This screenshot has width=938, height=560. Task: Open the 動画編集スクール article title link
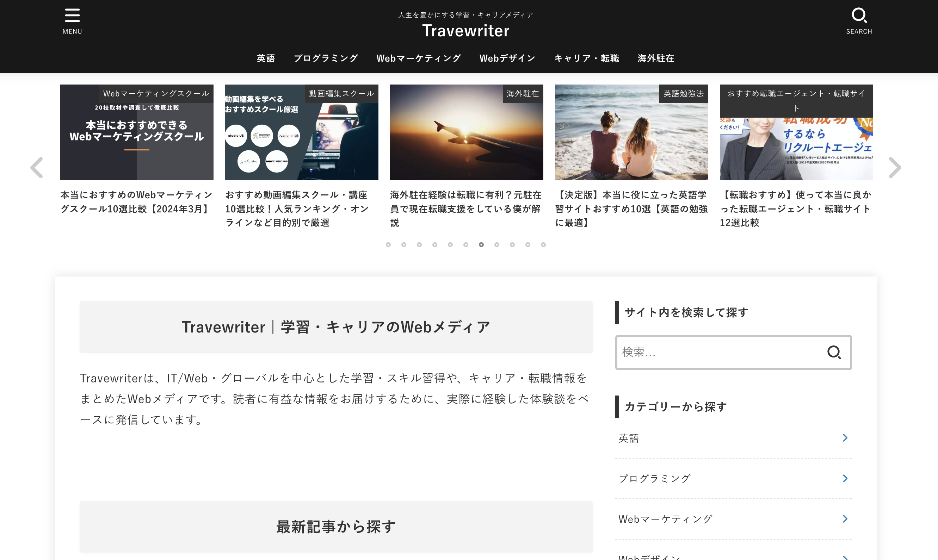click(297, 209)
